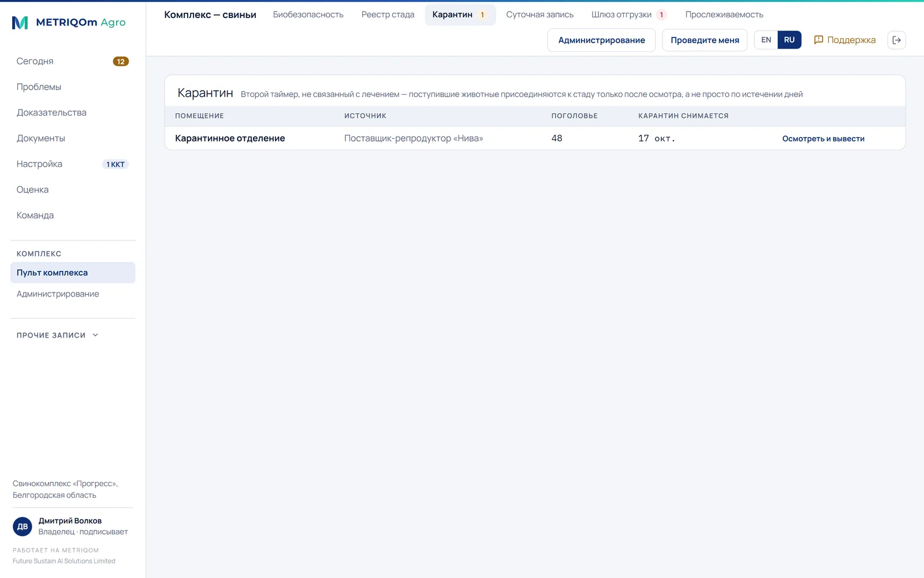Click the 1 ККТ badge next to Настройка
Image resolution: width=924 pixels, height=578 pixels.
[x=115, y=164]
